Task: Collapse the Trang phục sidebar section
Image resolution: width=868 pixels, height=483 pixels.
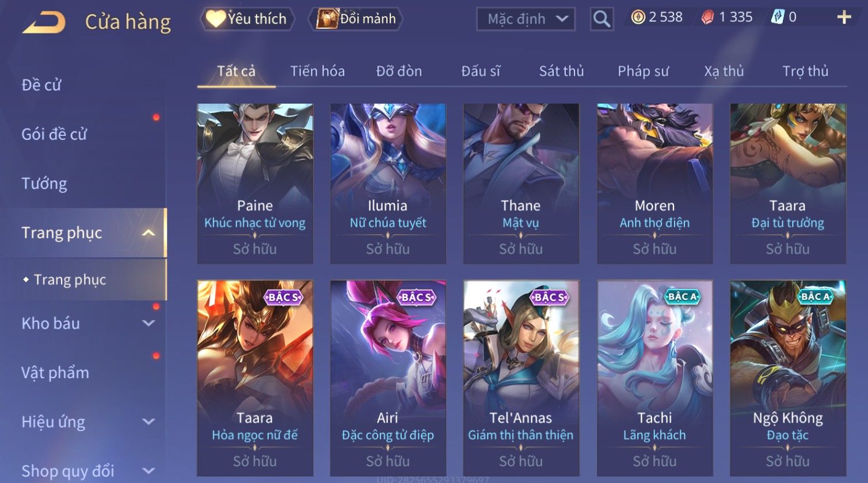Action: pos(149,233)
